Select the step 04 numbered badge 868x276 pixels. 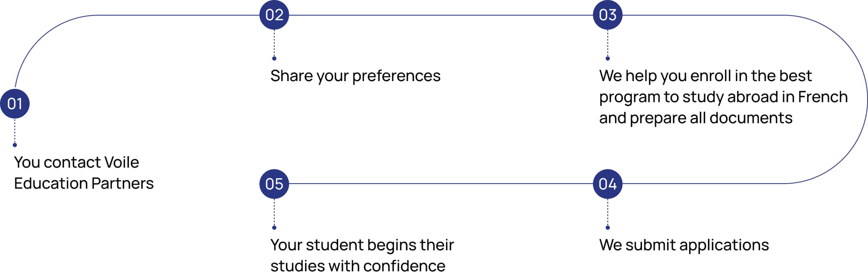pyautogui.click(x=608, y=184)
